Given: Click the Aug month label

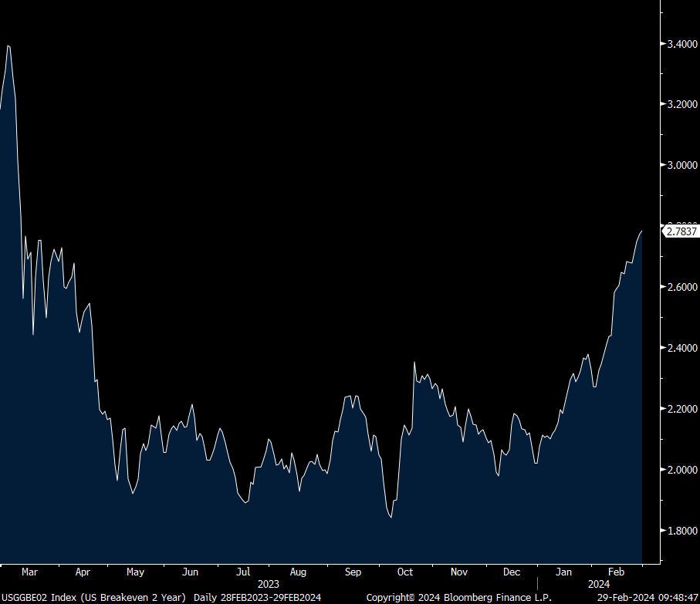Looking at the screenshot, I should pyautogui.click(x=298, y=572).
